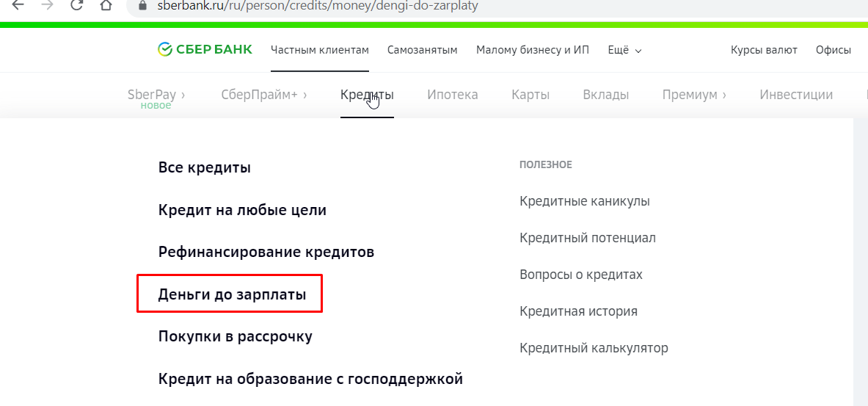Viewport: 868px width, 406px height.
Task: Open Кредитный калькулятор link
Action: point(594,349)
